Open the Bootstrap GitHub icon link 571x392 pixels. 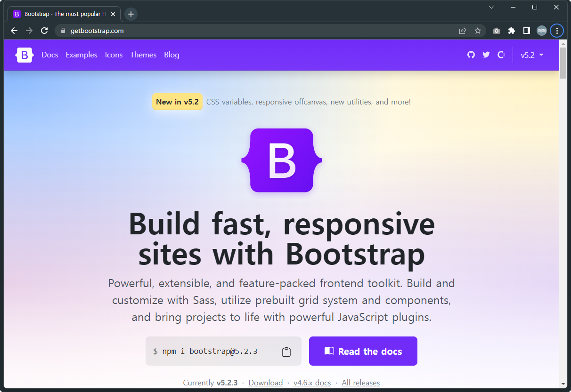click(471, 55)
